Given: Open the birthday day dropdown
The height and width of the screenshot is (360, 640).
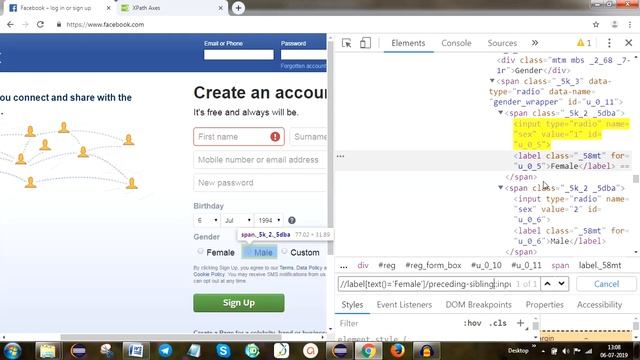Looking at the screenshot, I should click(207, 220).
